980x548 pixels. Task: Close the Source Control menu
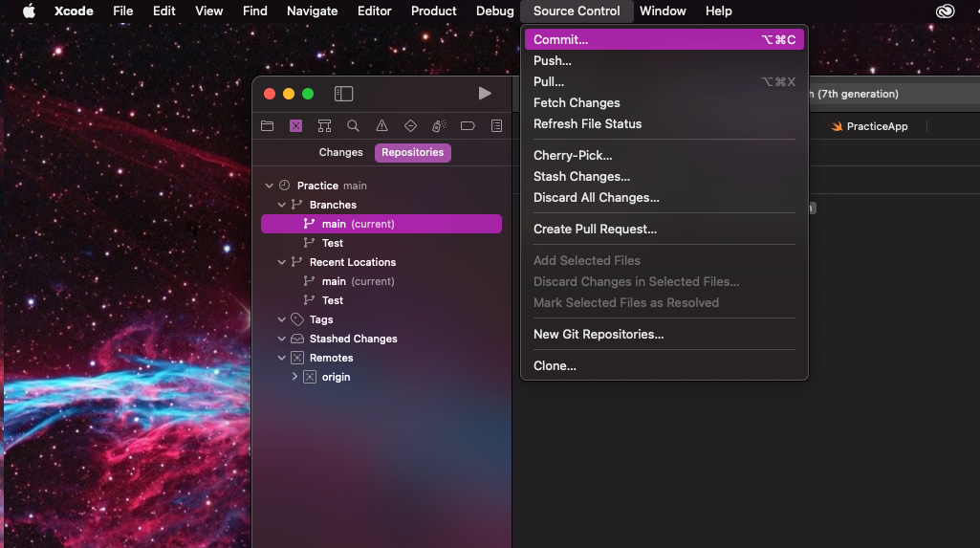577,11
